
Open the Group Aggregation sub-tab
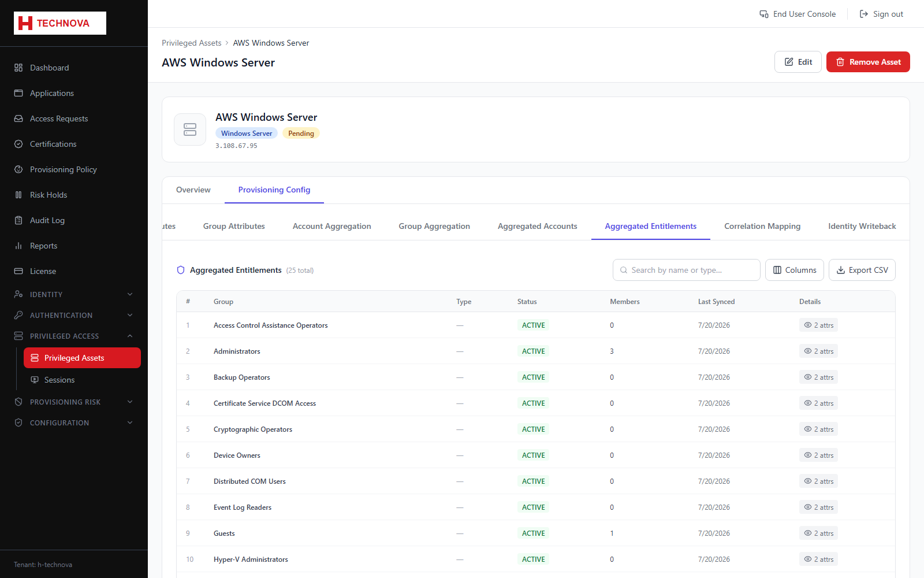click(x=434, y=226)
